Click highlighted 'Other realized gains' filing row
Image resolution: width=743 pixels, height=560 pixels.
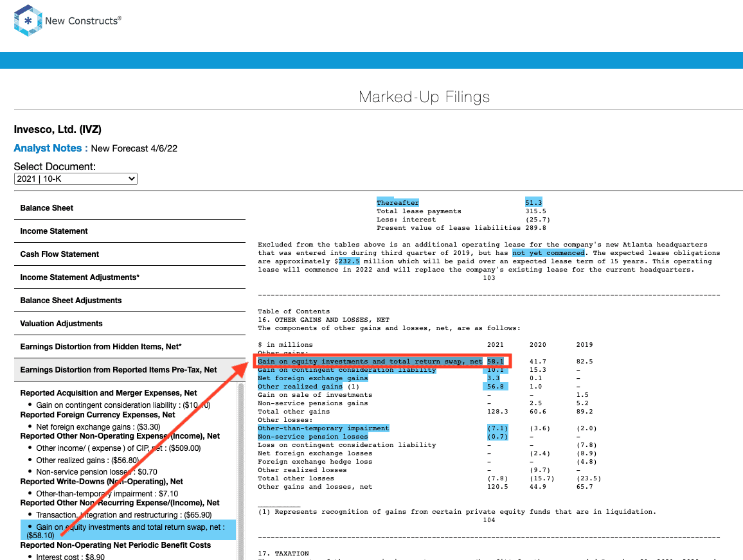coord(300,387)
